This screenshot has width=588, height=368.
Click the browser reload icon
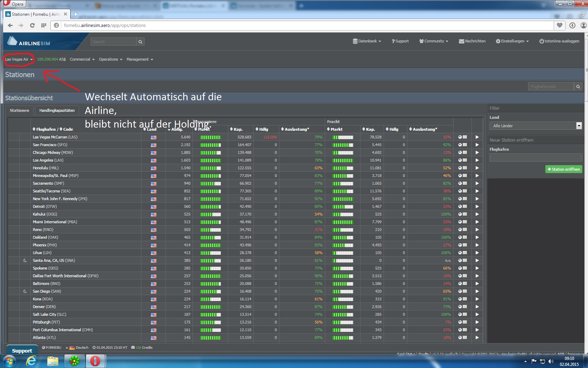32,25
